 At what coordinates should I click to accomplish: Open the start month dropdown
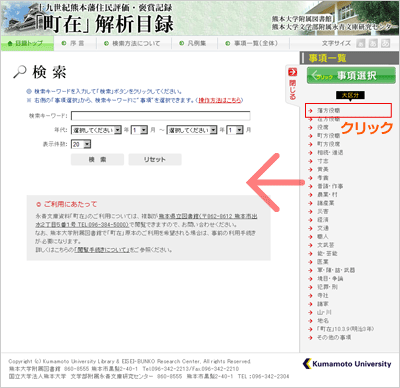139,130
